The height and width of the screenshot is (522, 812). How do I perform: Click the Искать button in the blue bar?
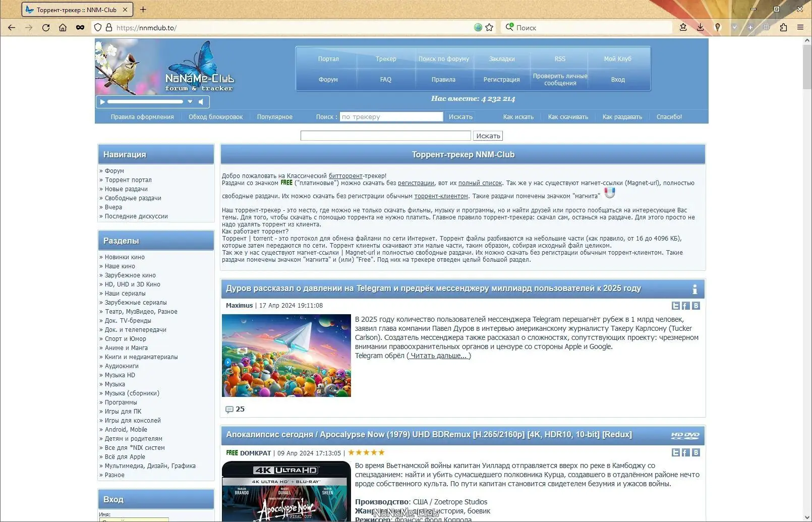(x=460, y=117)
